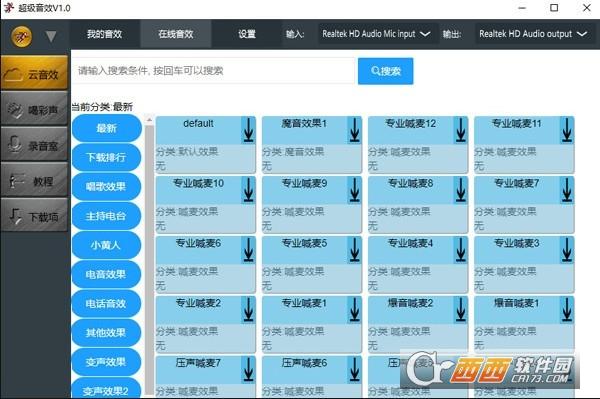Download the 爆音喊麦1 effect
The width and height of the screenshot is (600, 399).
point(567,310)
